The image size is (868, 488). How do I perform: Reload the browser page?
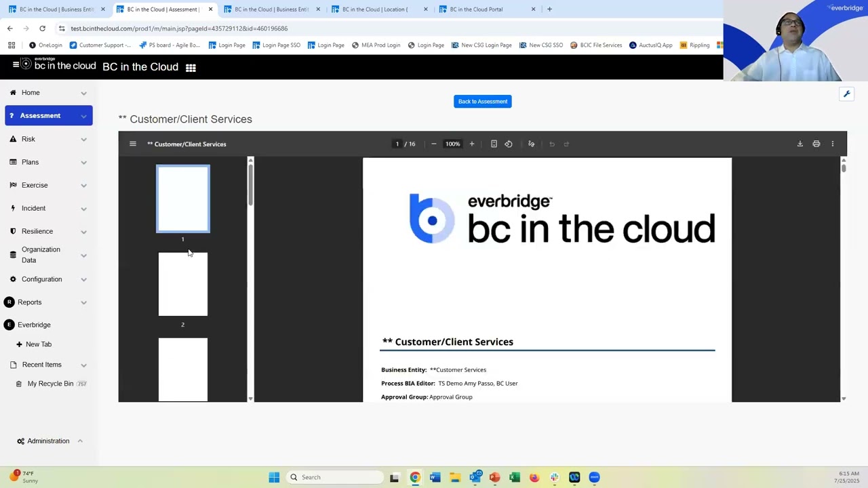[42, 28]
